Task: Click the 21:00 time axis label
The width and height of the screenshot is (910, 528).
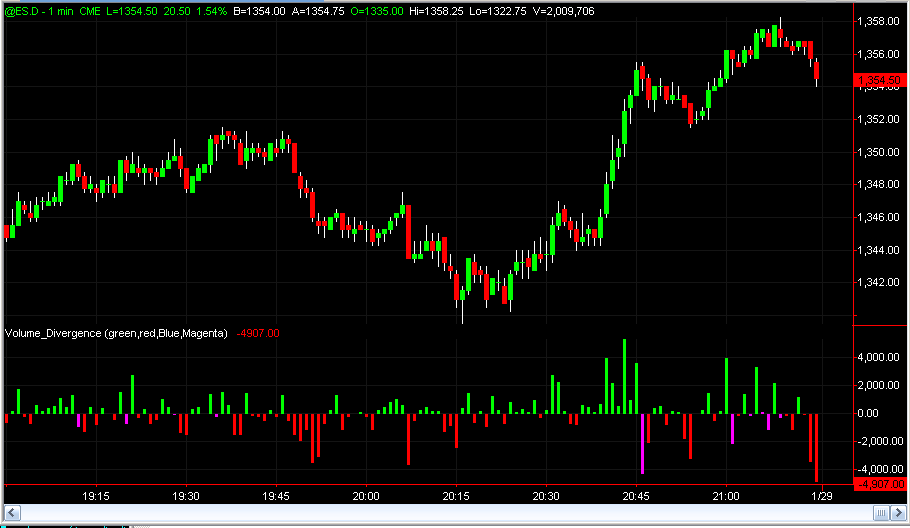Action: click(726, 496)
